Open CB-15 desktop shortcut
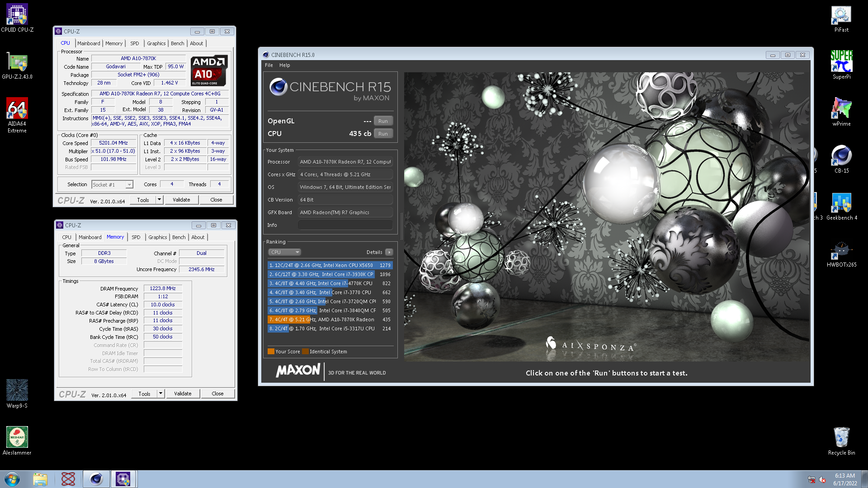The width and height of the screenshot is (868, 488). (x=841, y=159)
